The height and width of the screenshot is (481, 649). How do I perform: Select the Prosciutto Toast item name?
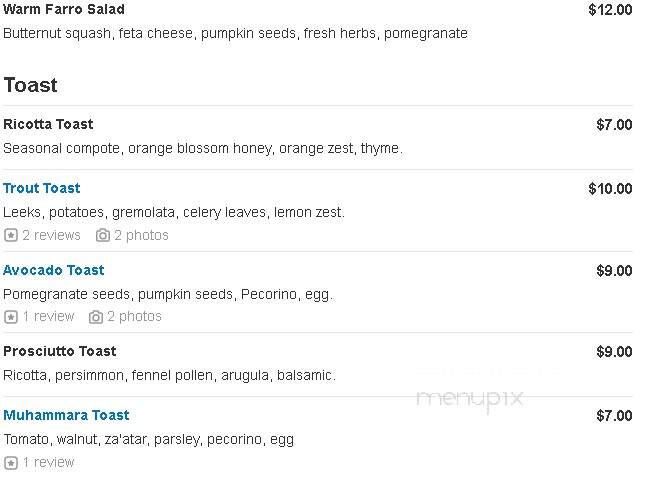click(x=60, y=351)
